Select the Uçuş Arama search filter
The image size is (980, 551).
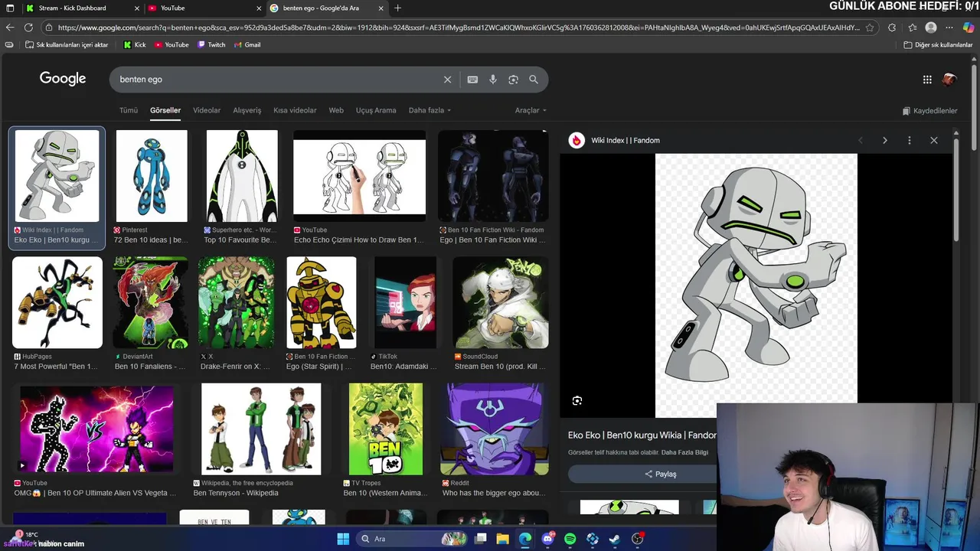pyautogui.click(x=376, y=110)
